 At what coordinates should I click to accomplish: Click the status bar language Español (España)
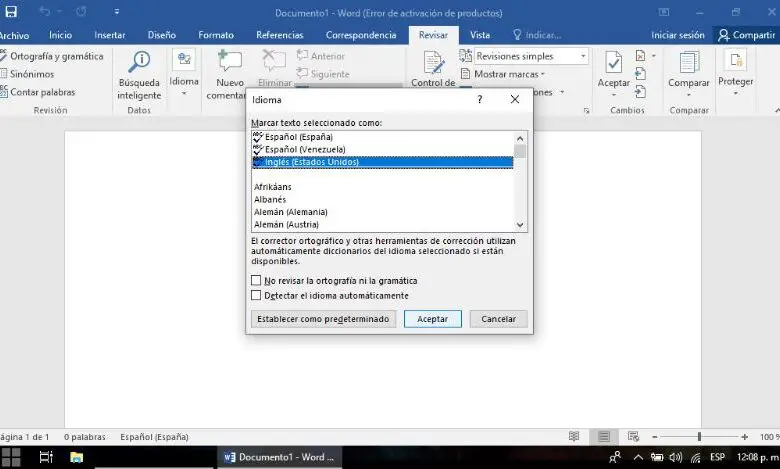(154, 437)
